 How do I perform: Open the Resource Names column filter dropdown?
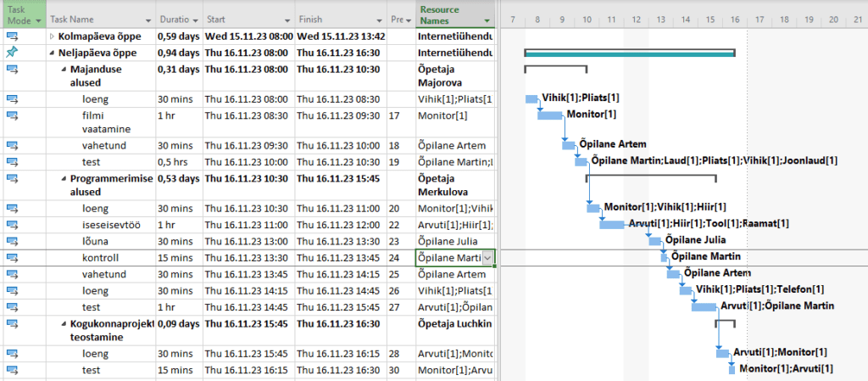coord(487,20)
